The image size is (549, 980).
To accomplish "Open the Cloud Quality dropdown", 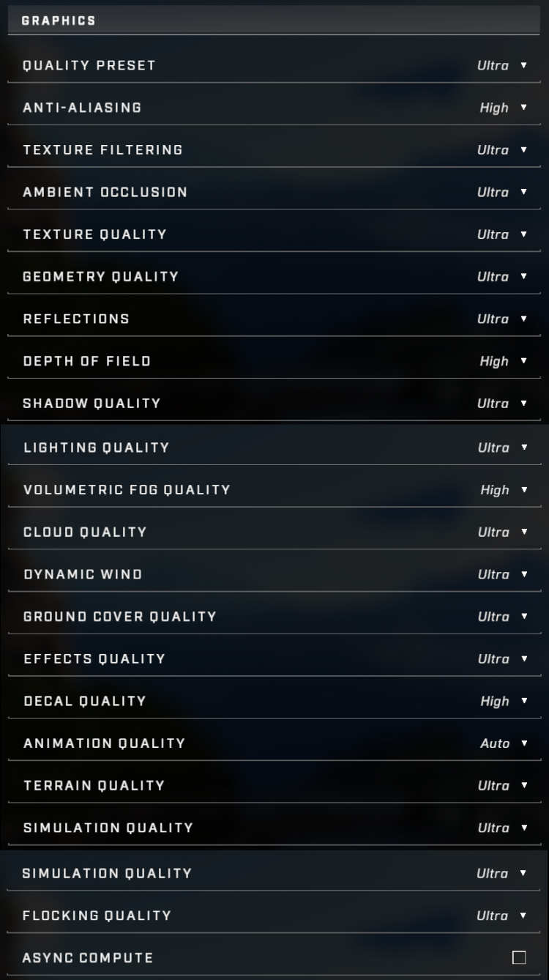I will (x=523, y=532).
